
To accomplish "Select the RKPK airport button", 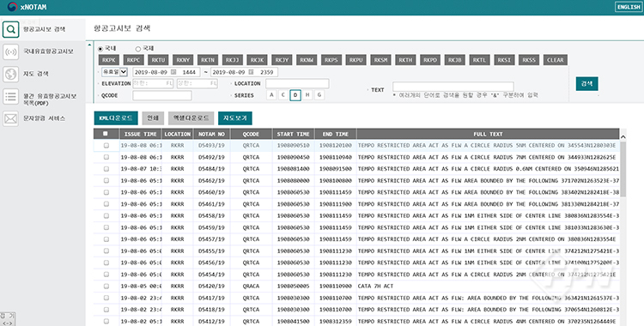I will pyautogui.click(x=109, y=60).
